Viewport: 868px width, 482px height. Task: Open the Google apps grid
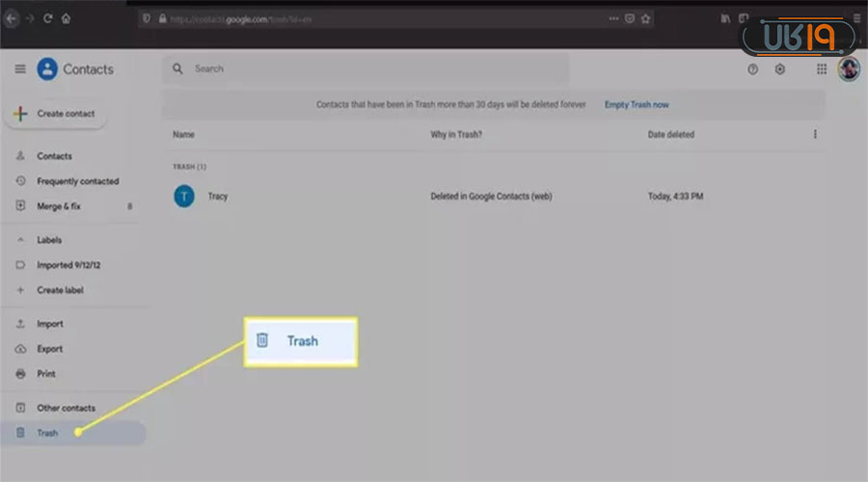tap(822, 69)
